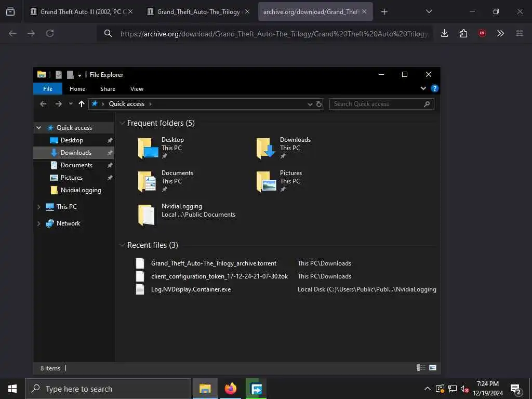
Task: Select the NvidiaLogging frequent folder icon
Action: click(x=146, y=215)
